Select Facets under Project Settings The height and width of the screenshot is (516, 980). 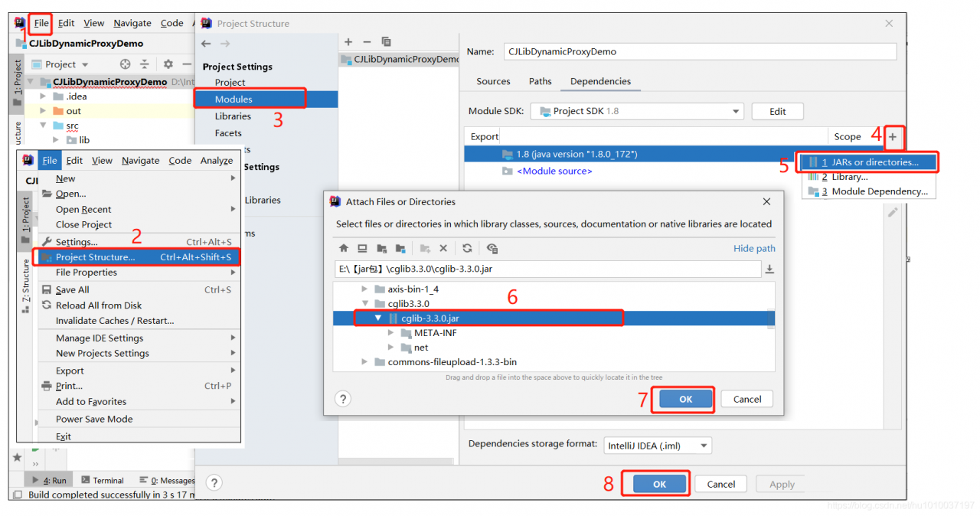click(x=228, y=133)
